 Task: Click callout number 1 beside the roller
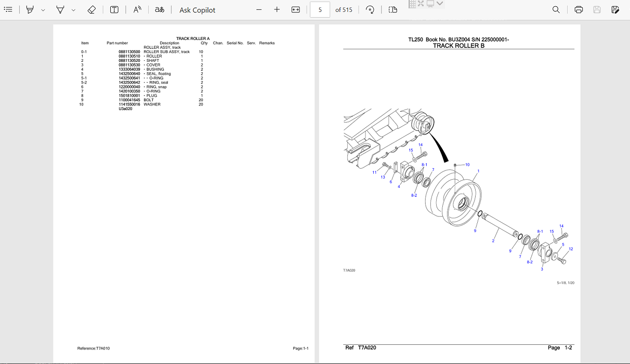[x=478, y=171]
